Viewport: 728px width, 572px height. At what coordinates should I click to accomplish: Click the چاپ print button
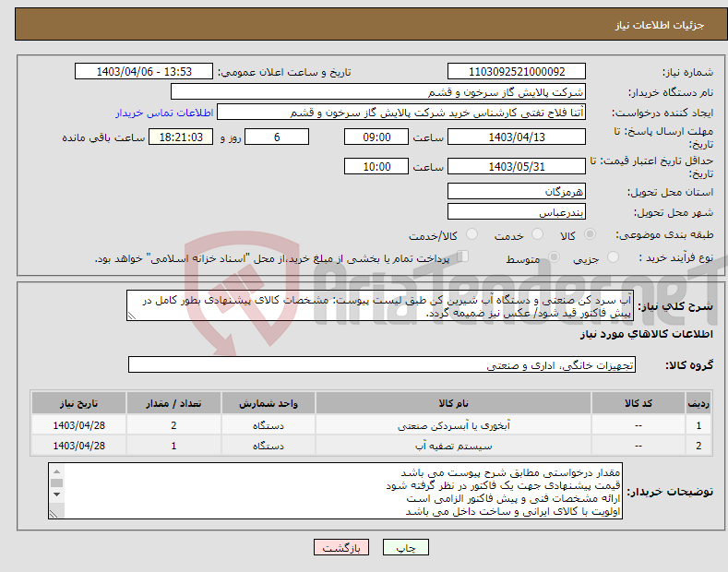pos(405,548)
